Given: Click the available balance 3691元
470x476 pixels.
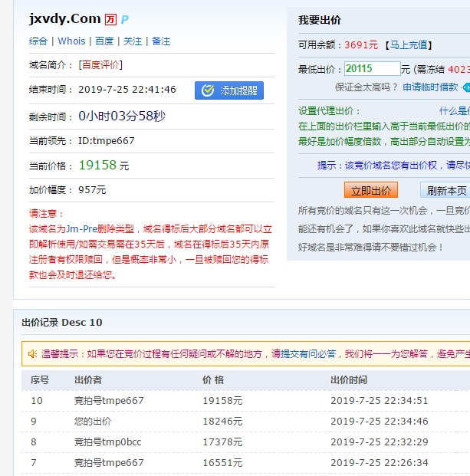Looking at the screenshot, I should tap(361, 45).
